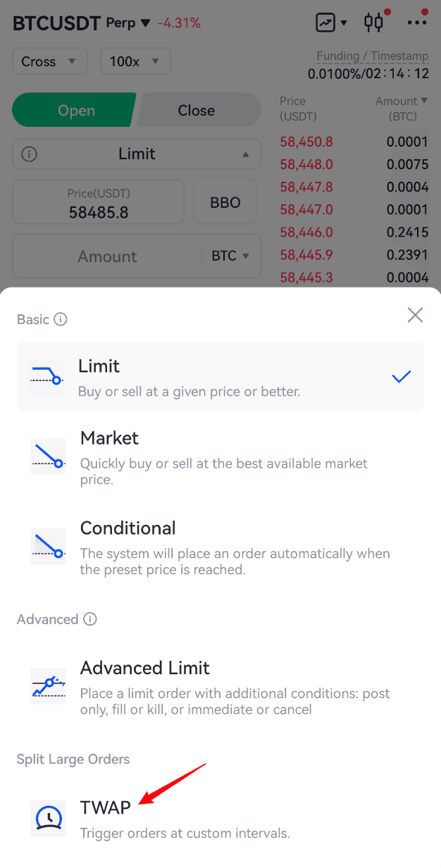This screenshot has height=868, width=441.
Task: Choose the Market order type
Action: click(x=220, y=456)
